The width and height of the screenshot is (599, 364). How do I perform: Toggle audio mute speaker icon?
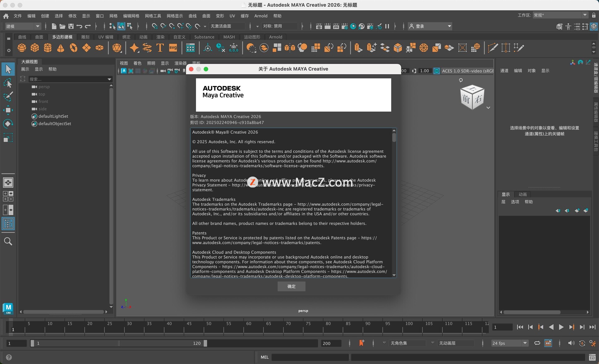571,343
